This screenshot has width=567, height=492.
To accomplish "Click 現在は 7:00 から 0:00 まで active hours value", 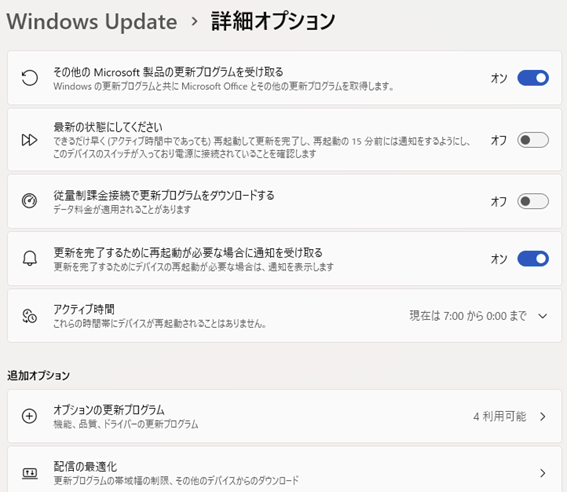I will pyautogui.click(x=468, y=316).
